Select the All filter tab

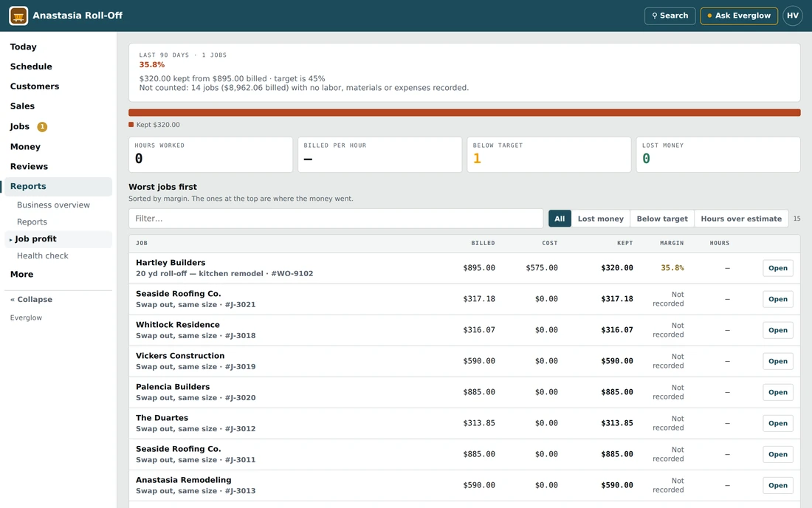pos(560,219)
